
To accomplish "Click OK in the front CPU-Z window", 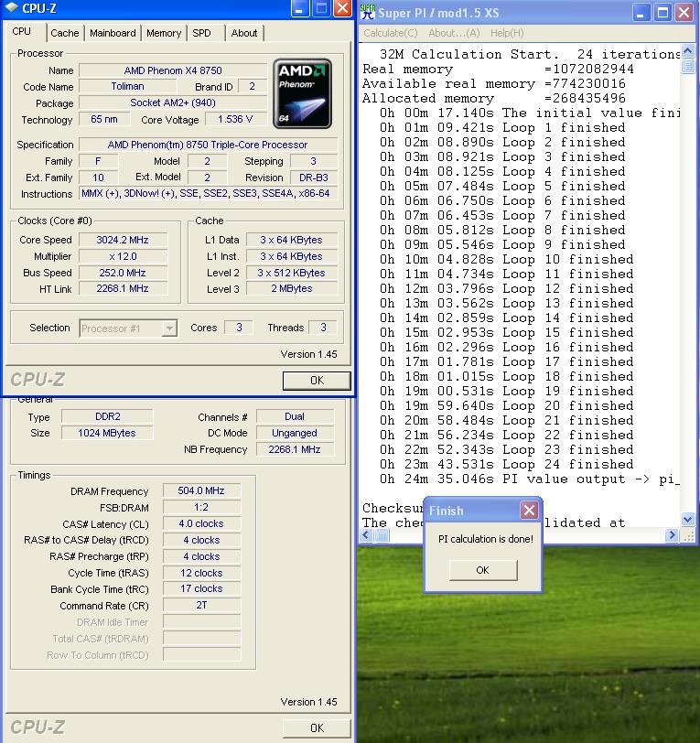I will click(317, 381).
